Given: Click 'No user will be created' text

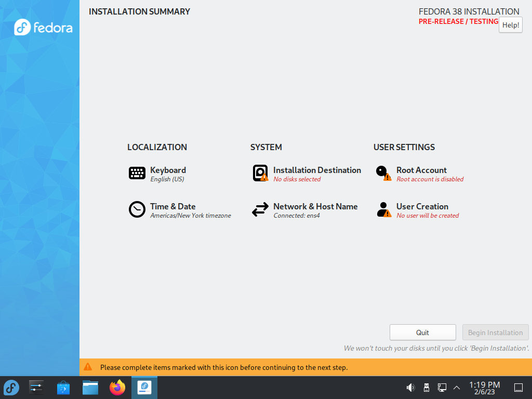Looking at the screenshot, I should (x=428, y=216).
